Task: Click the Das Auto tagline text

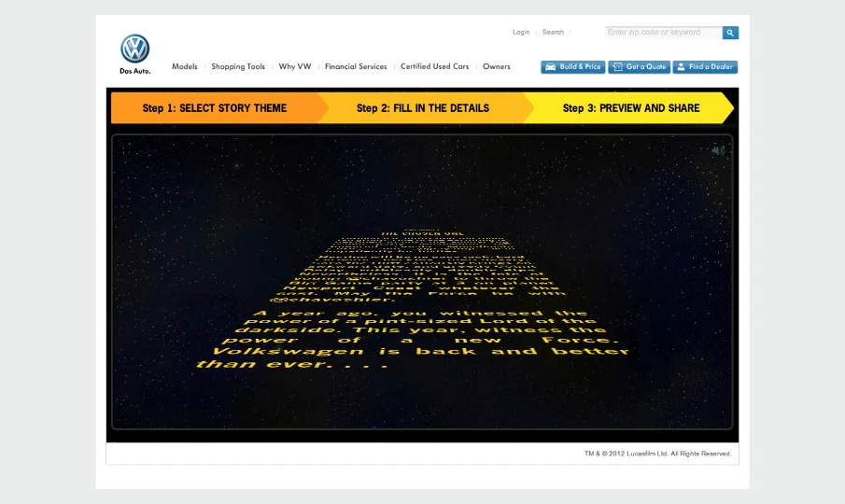Action: pos(134,71)
